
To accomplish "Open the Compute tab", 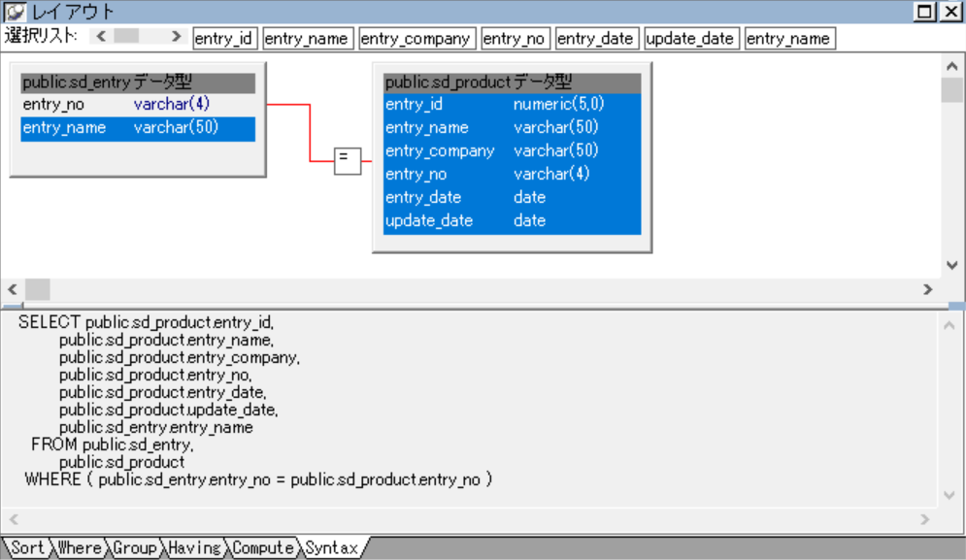I will click(262, 548).
